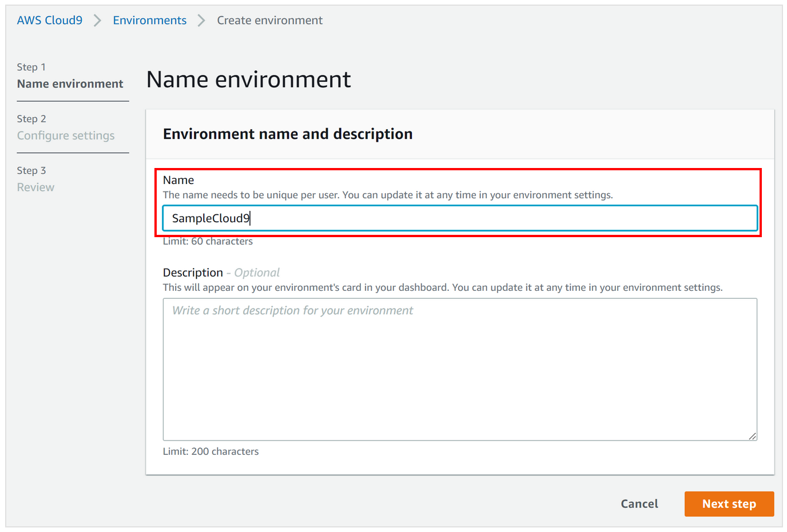The width and height of the screenshot is (787, 532).
Task: Click the Step 2 label
Action: (x=31, y=119)
